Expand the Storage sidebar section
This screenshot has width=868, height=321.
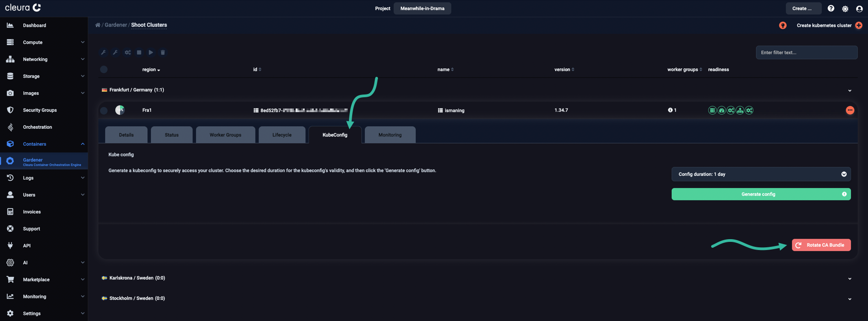tap(44, 76)
